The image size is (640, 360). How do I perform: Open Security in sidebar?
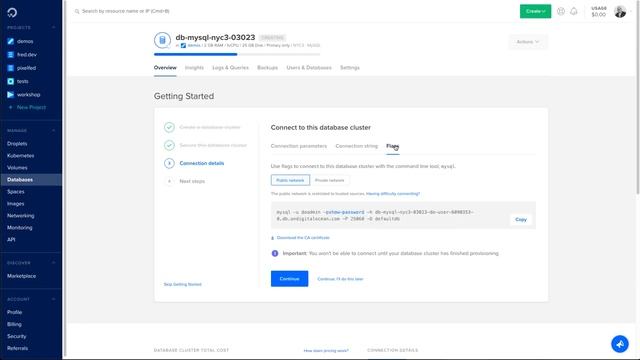point(16,336)
